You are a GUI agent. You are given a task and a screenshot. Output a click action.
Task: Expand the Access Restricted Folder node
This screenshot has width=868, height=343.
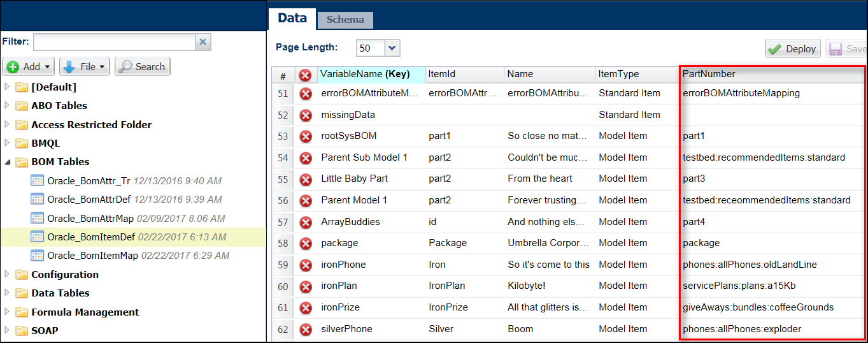(x=8, y=124)
